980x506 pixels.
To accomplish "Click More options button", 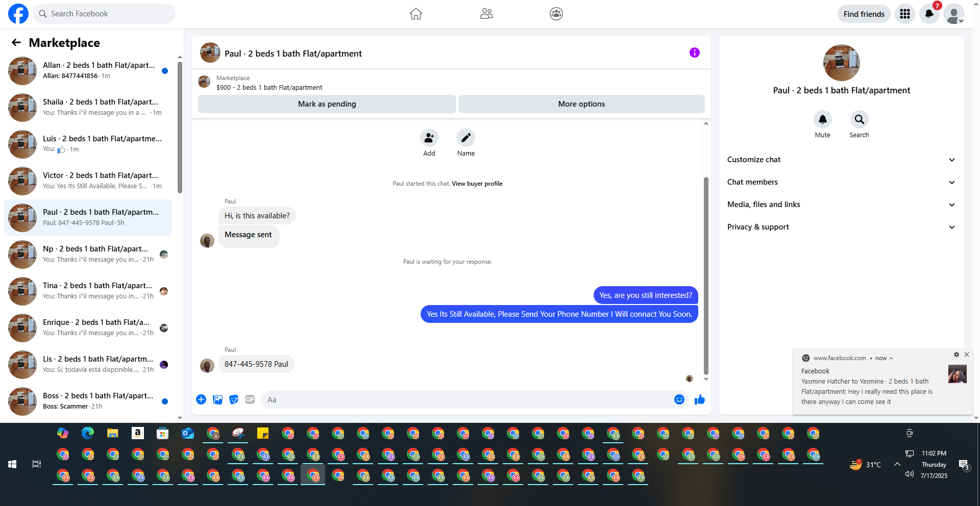I will pos(581,104).
